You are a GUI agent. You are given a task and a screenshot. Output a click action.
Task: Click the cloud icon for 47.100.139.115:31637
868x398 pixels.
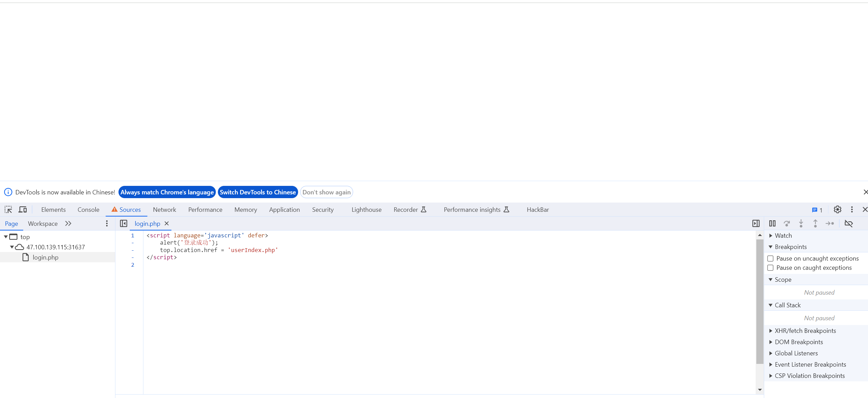[x=20, y=247]
